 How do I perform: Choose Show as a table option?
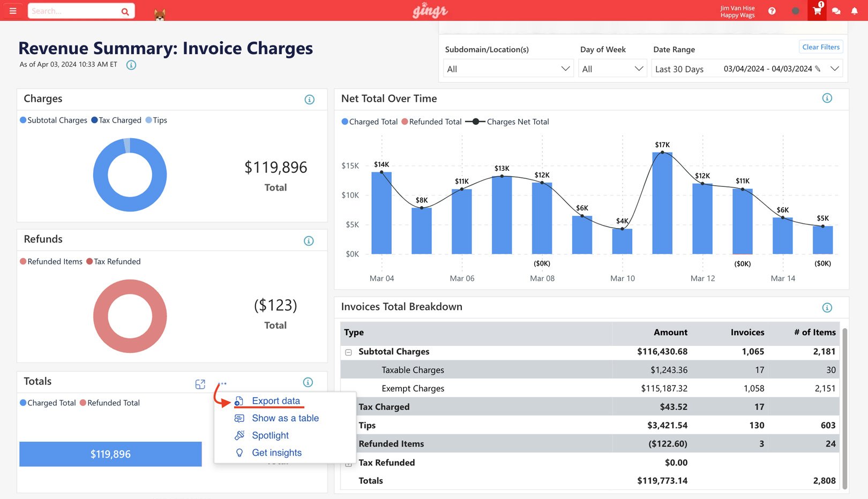[285, 418]
